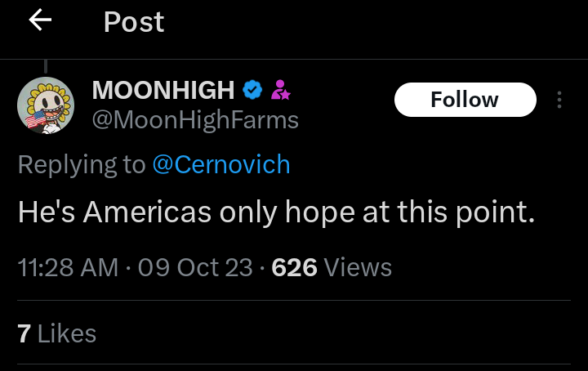This screenshot has width=588, height=371.
Task: Click the "Americas only hope" post text
Action: point(276,212)
